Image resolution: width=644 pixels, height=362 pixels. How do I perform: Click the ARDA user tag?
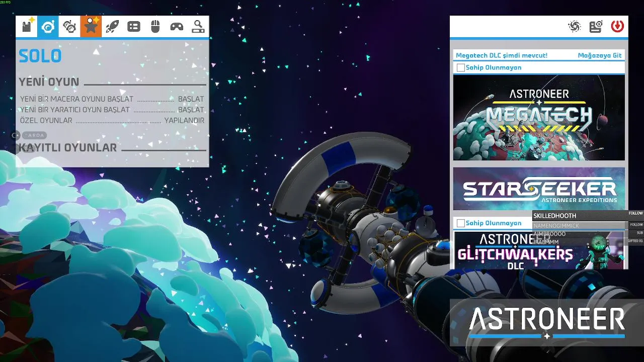[x=35, y=135]
